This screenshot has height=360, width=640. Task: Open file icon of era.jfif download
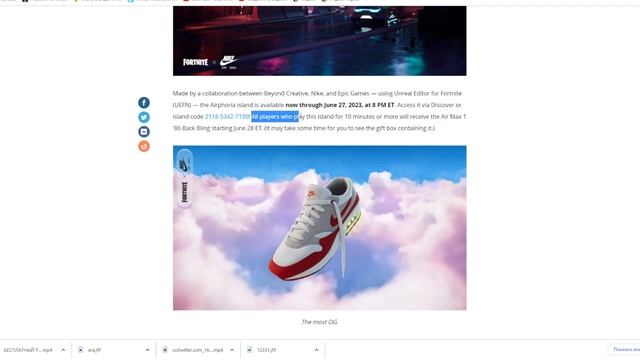coord(80,350)
